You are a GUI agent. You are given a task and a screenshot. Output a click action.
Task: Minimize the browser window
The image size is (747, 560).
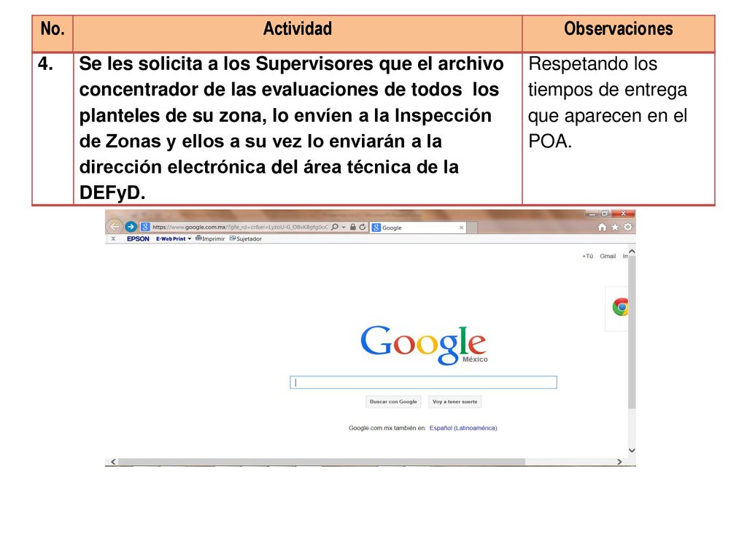coord(592,214)
